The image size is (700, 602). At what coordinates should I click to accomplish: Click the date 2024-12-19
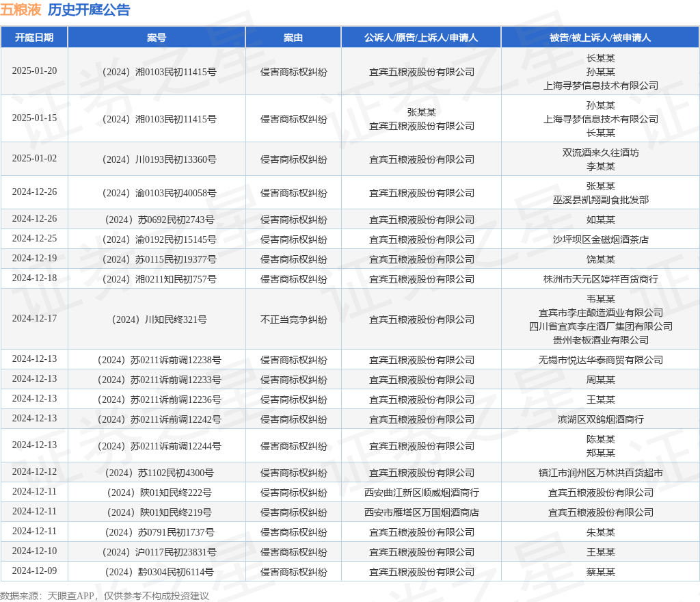[x=34, y=258]
